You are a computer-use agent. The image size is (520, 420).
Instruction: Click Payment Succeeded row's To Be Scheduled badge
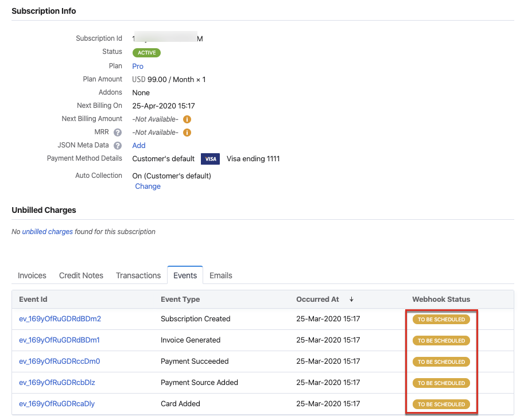point(441,362)
